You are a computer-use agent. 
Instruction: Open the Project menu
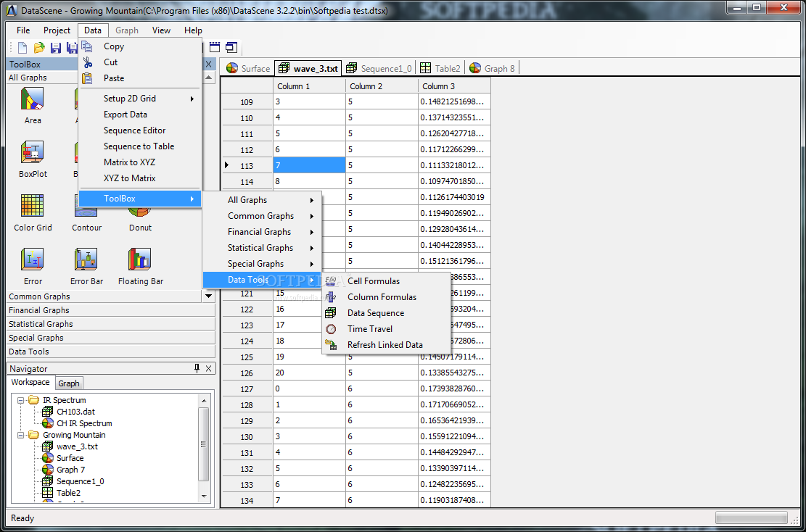(57, 30)
